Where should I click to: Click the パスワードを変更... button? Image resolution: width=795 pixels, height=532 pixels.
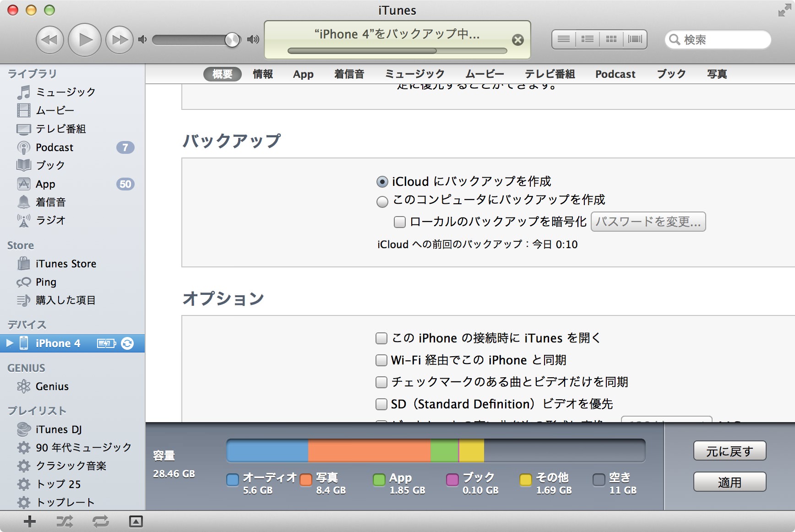[648, 222]
